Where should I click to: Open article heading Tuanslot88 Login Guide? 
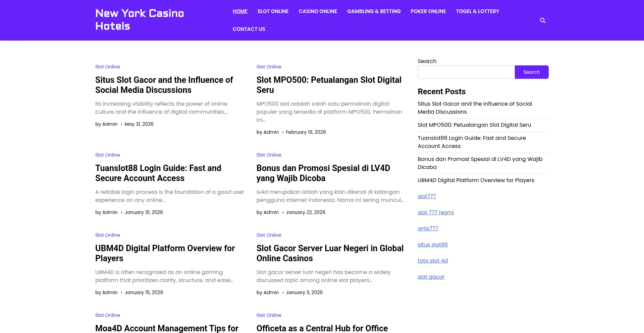pyautogui.click(x=158, y=173)
